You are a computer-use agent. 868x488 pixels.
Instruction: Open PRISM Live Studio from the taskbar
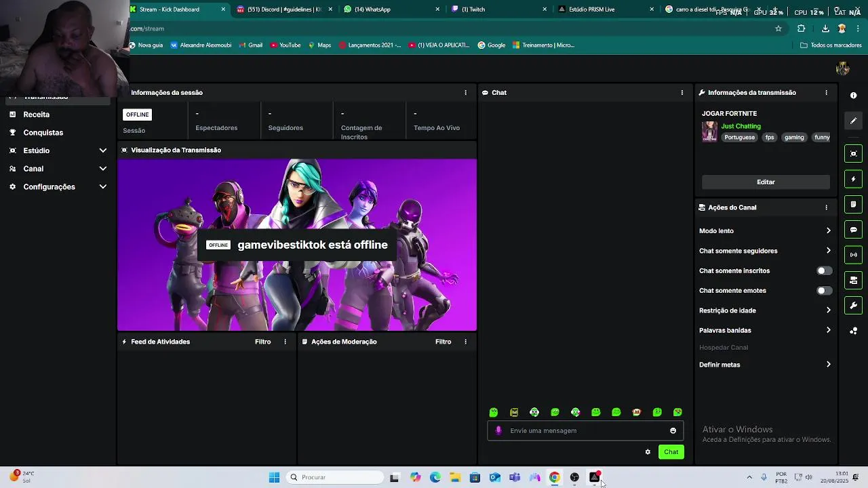[595, 477]
